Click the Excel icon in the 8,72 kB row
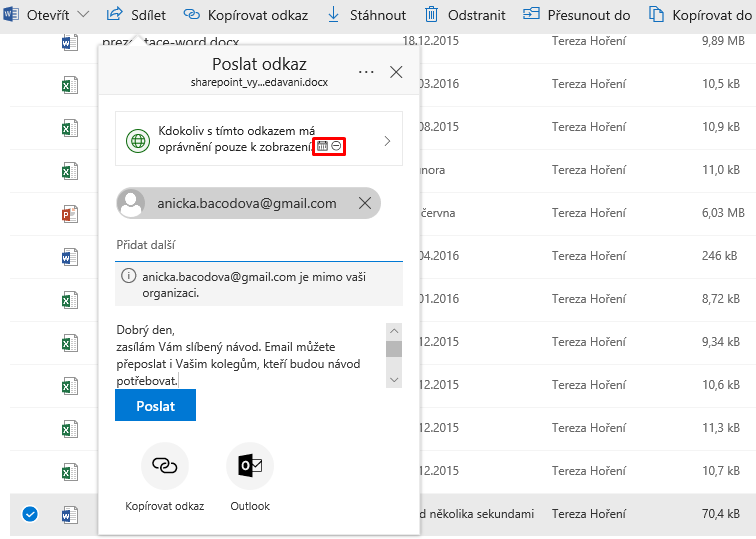Viewport: 756px width, 539px height. click(x=70, y=300)
